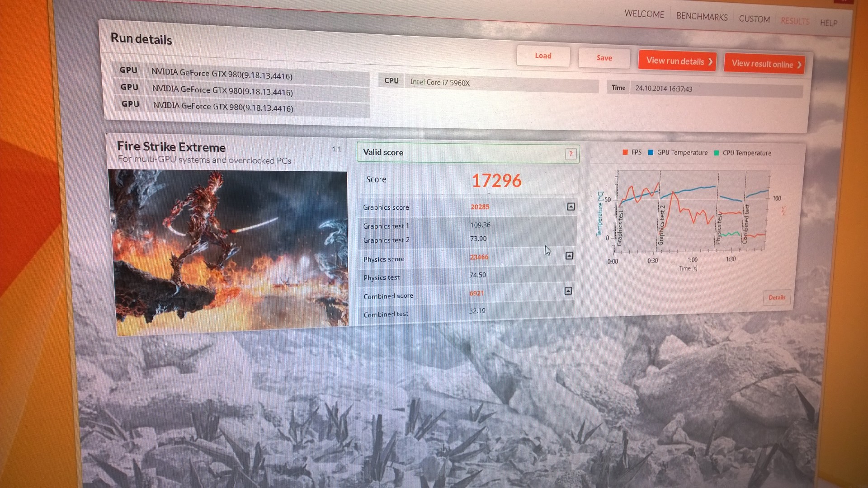Collapse the Physics score section

coord(569,256)
